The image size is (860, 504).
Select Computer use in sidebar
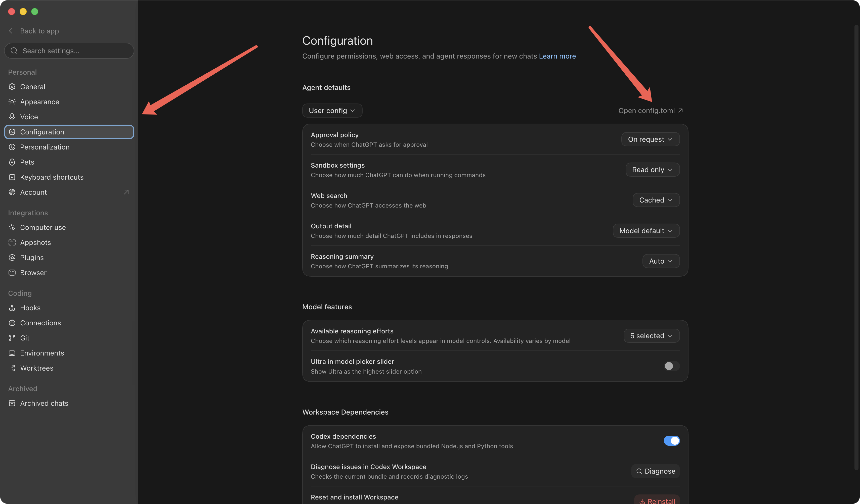coord(69,227)
